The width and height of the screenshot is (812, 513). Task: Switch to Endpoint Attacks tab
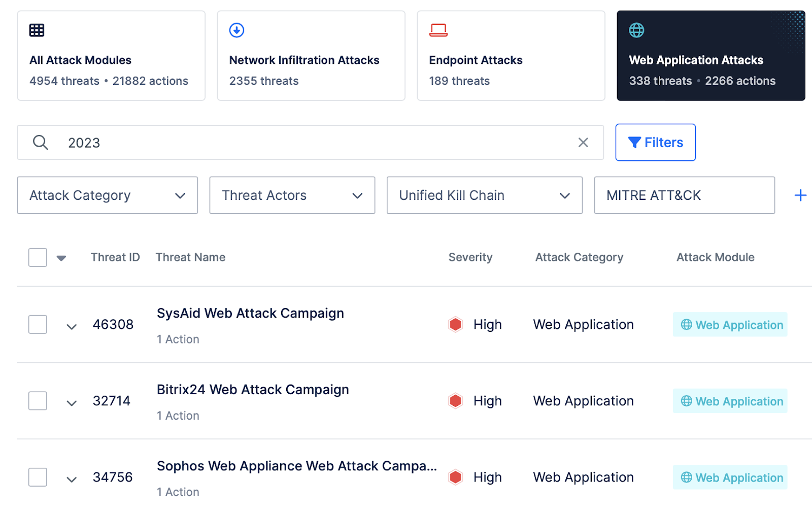click(x=511, y=56)
